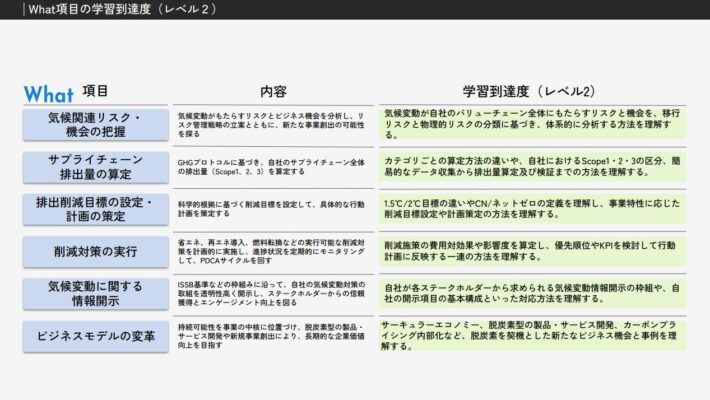Screen dimensions: 710x400
Task: Click the content text starting with 'GHGプロトコルに基づき'
Action: (272, 166)
